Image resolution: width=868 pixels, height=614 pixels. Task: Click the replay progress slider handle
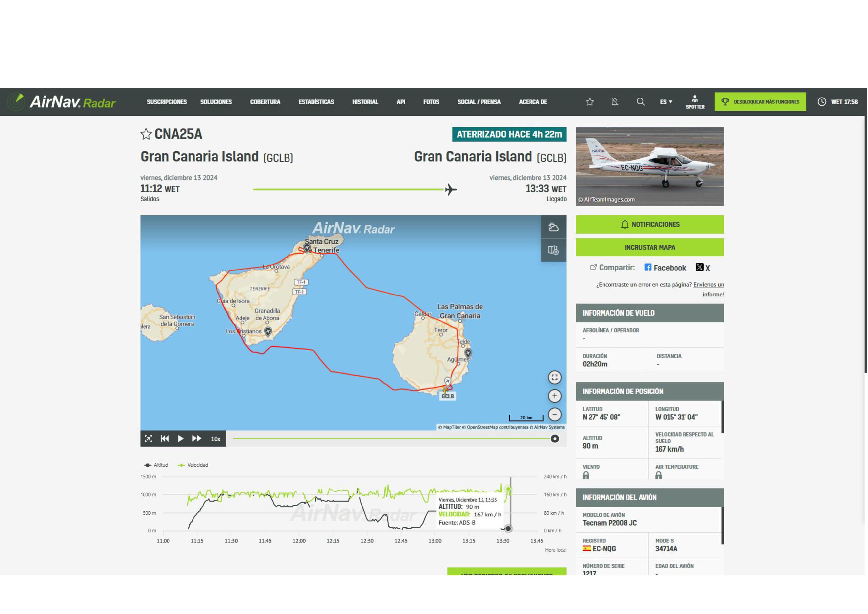click(x=555, y=439)
